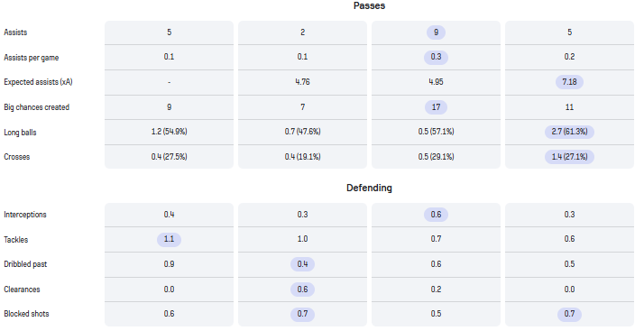Select the highlighted 0.3 assists per game
This screenshot has width=644, height=331.
(x=436, y=57)
